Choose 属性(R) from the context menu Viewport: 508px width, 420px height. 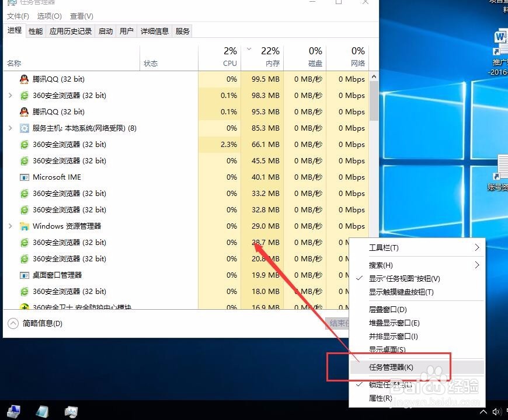coord(417,398)
